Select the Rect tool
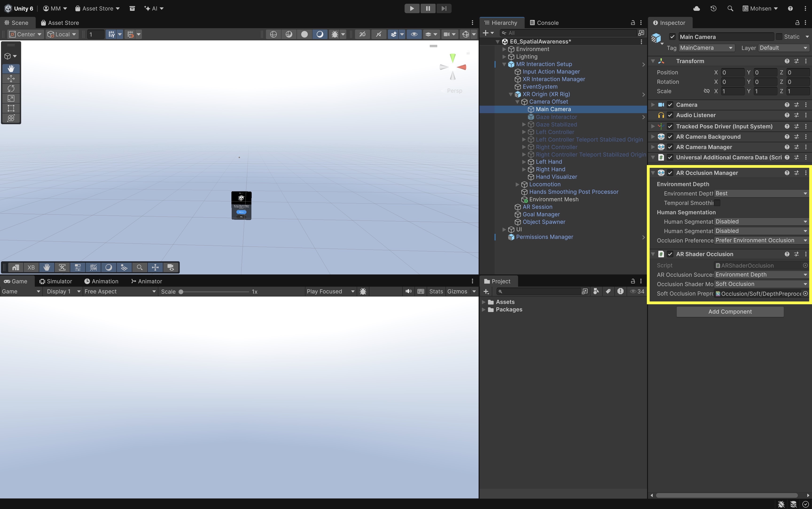Screen dimensions: 812x509 click(x=11, y=108)
